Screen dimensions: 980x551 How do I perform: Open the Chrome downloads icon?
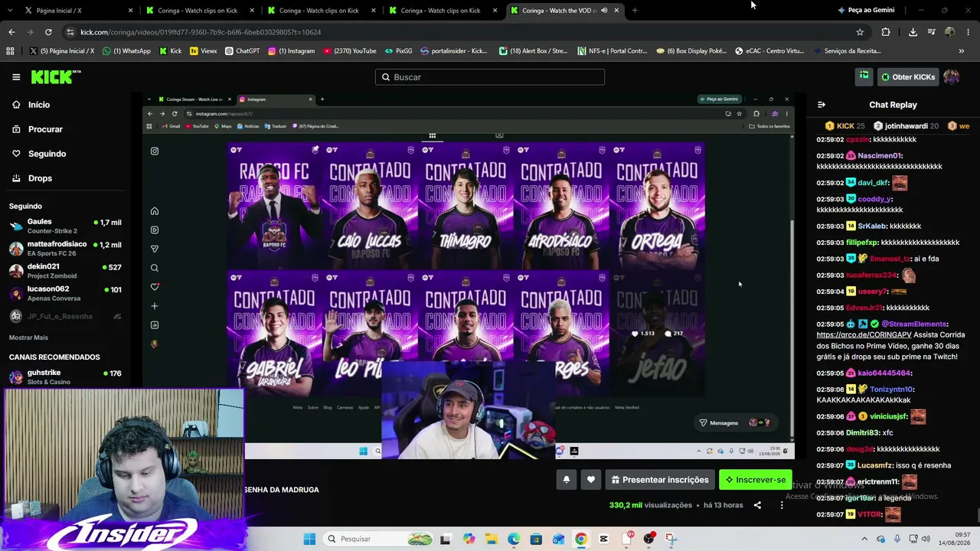913,32
